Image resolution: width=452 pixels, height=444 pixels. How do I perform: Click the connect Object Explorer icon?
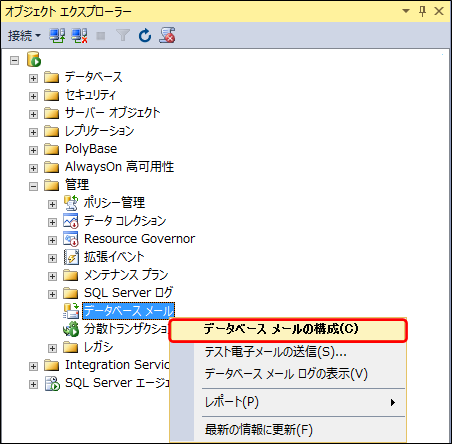57,35
